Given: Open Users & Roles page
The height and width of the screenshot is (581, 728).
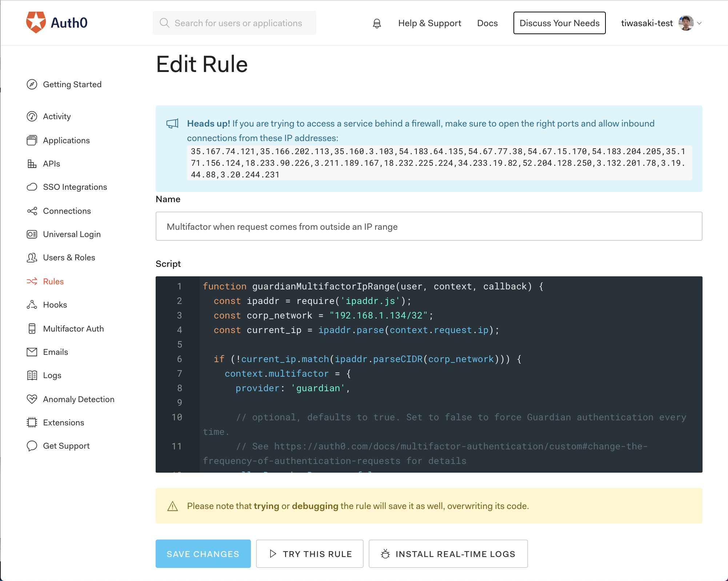Looking at the screenshot, I should [69, 257].
